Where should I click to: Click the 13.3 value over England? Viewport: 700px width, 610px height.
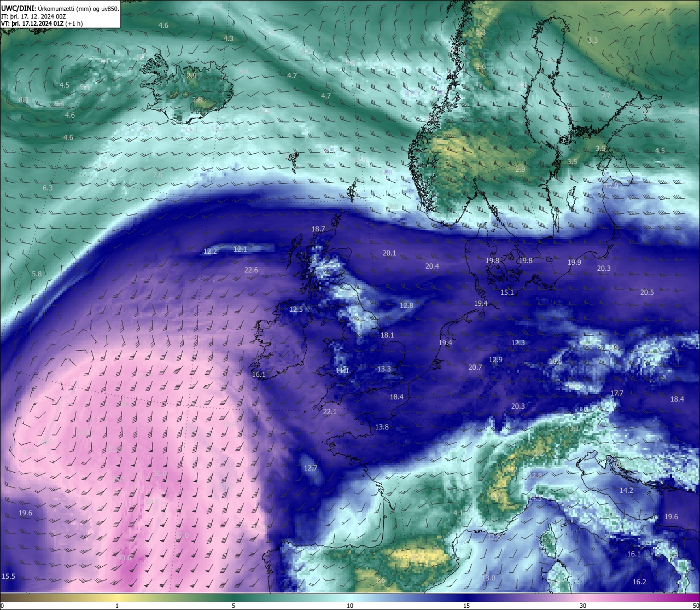(x=384, y=369)
